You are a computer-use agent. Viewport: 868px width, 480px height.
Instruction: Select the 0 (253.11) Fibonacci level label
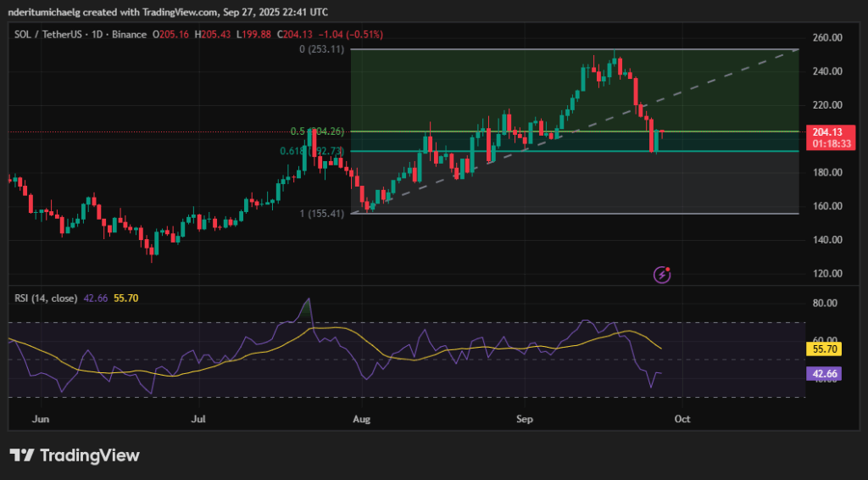(x=322, y=50)
